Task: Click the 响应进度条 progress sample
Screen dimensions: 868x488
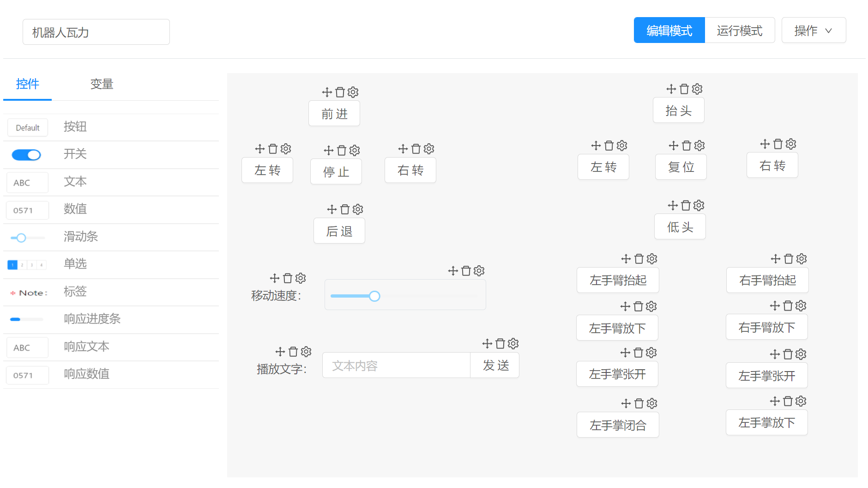Action: coord(27,319)
